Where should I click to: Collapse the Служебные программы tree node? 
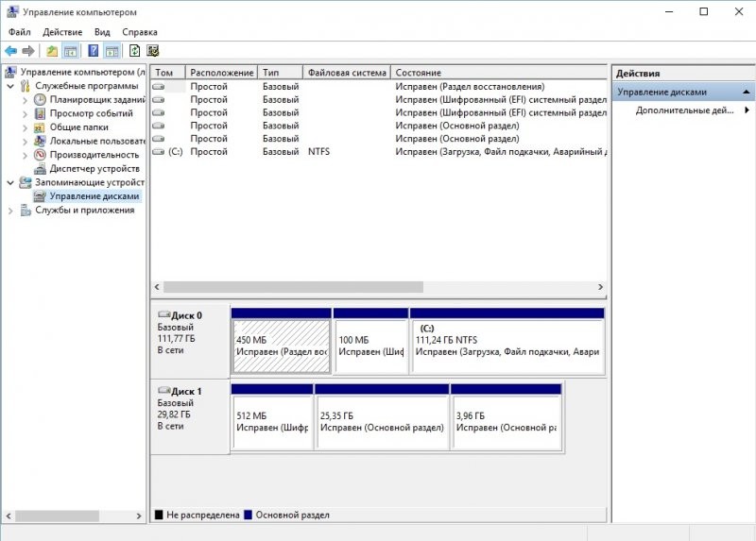pyautogui.click(x=11, y=86)
